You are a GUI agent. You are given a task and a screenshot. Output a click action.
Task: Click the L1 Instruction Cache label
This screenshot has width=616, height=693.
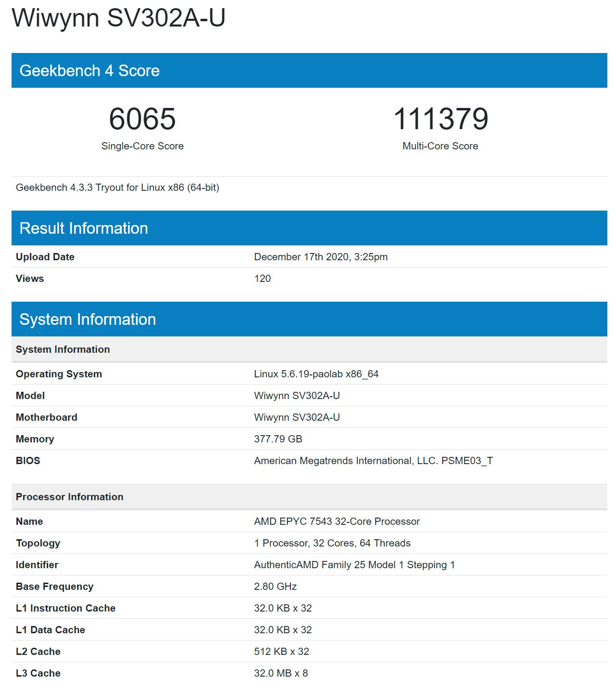pyautogui.click(x=66, y=608)
